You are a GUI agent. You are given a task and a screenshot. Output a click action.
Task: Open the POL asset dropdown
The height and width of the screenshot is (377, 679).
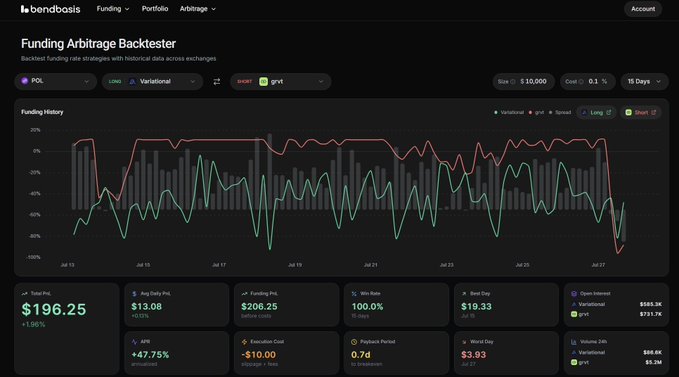click(x=55, y=81)
